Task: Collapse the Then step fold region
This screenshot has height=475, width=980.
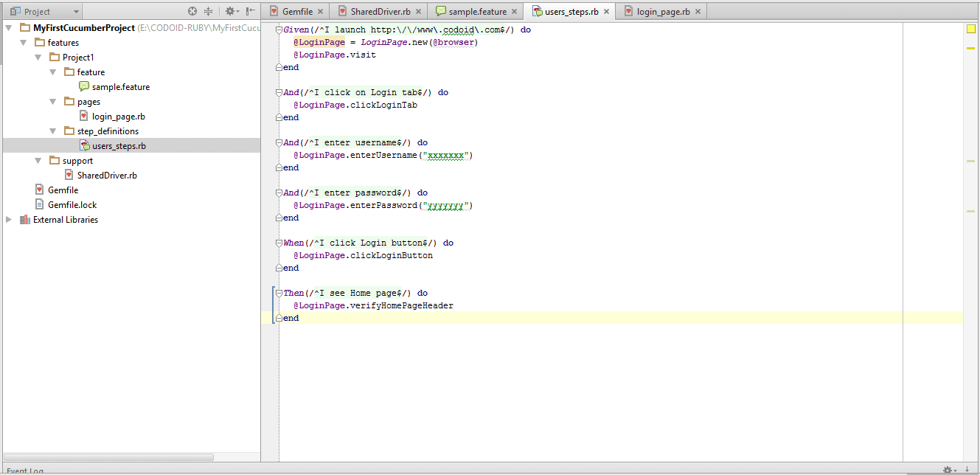Action: pos(279,292)
